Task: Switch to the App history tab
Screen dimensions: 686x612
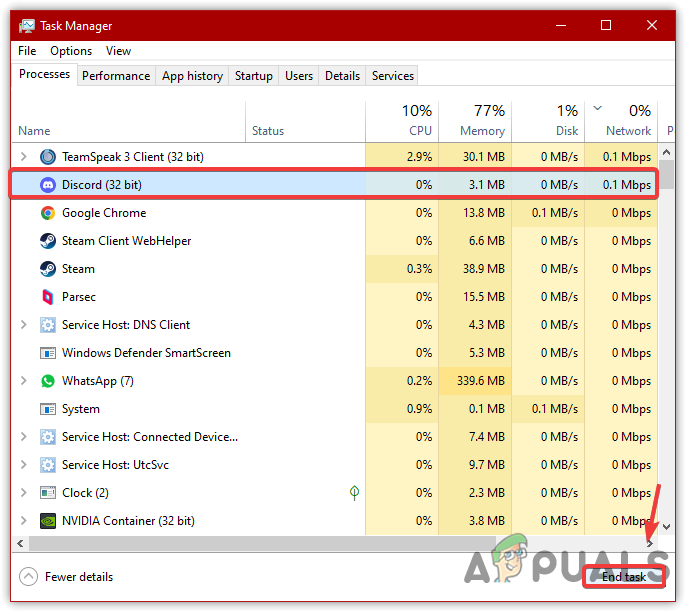Action: click(x=192, y=76)
